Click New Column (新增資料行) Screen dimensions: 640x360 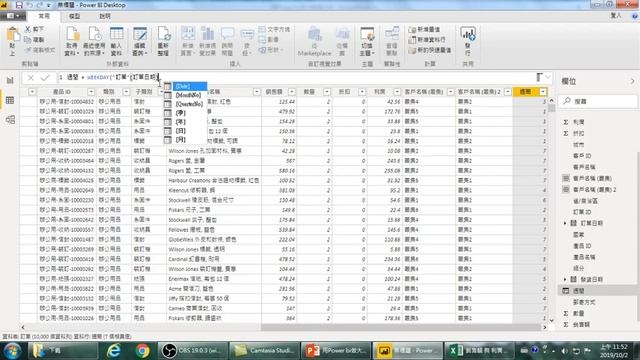[427, 40]
